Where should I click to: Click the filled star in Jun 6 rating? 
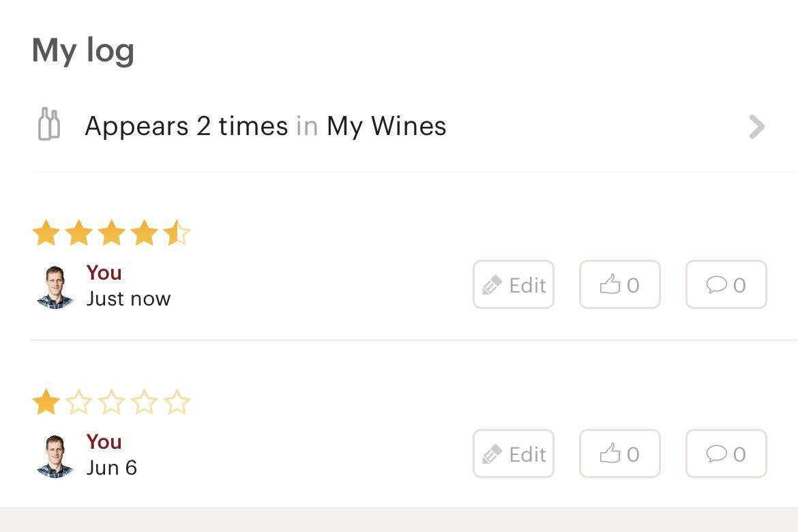click(x=46, y=402)
